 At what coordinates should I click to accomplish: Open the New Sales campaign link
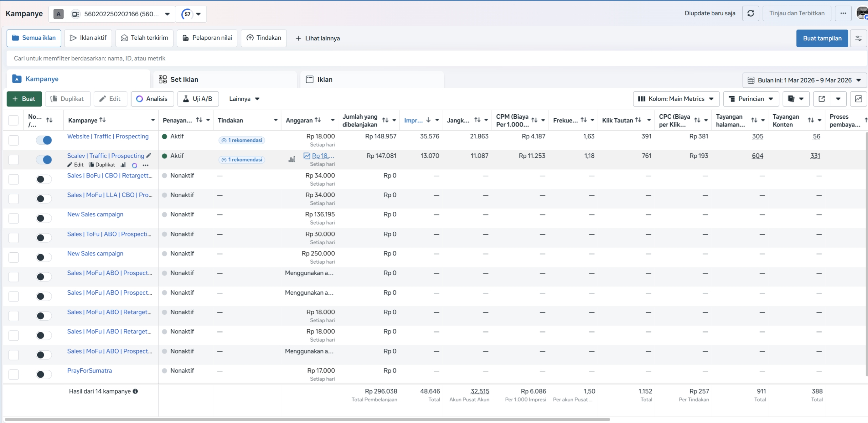click(95, 214)
